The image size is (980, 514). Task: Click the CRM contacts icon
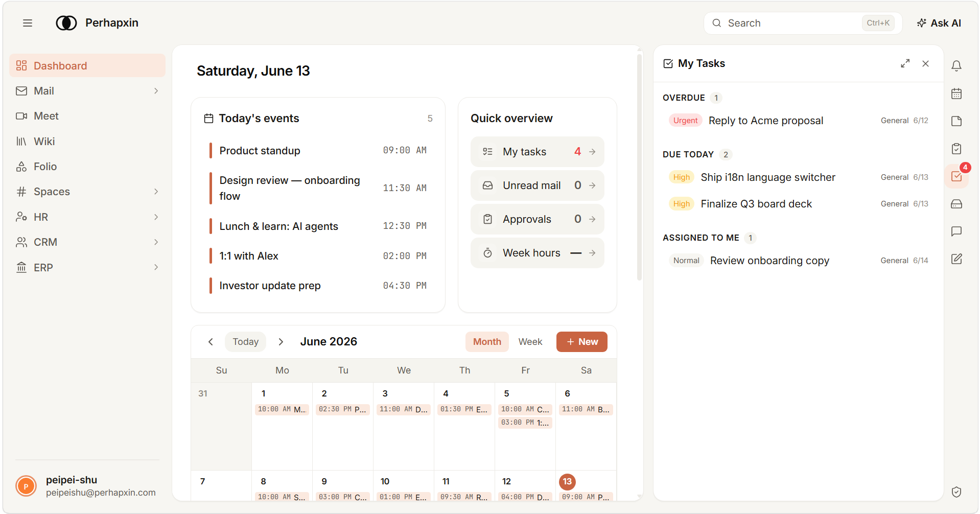pos(21,242)
